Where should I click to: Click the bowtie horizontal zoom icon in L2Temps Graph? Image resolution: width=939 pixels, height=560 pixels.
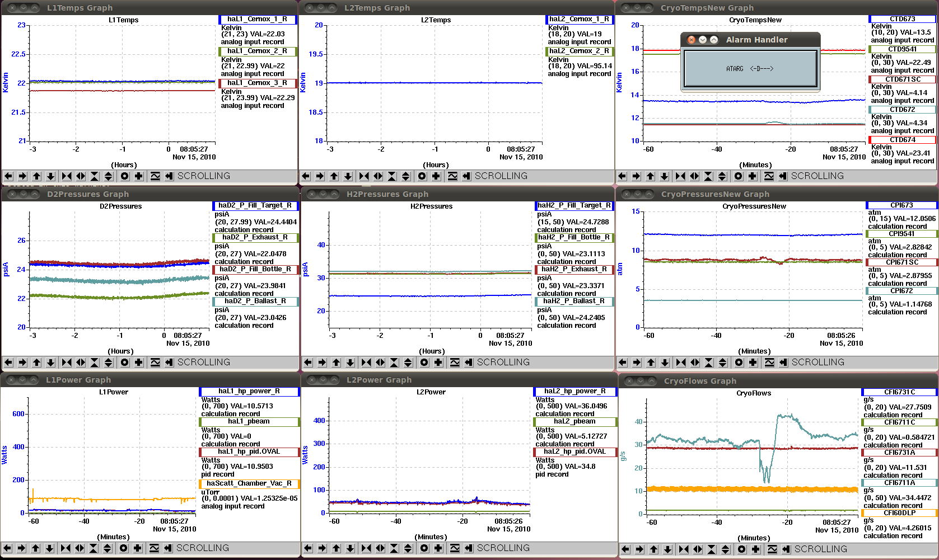point(364,176)
